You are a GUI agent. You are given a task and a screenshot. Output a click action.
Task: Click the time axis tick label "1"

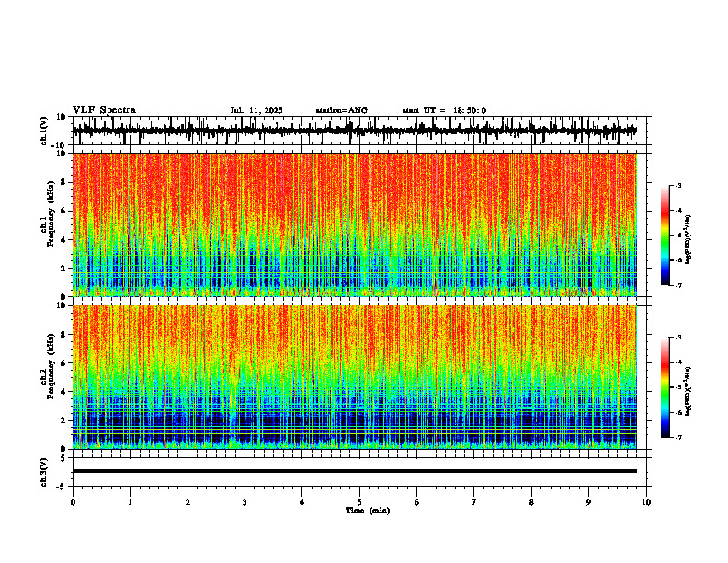click(130, 502)
